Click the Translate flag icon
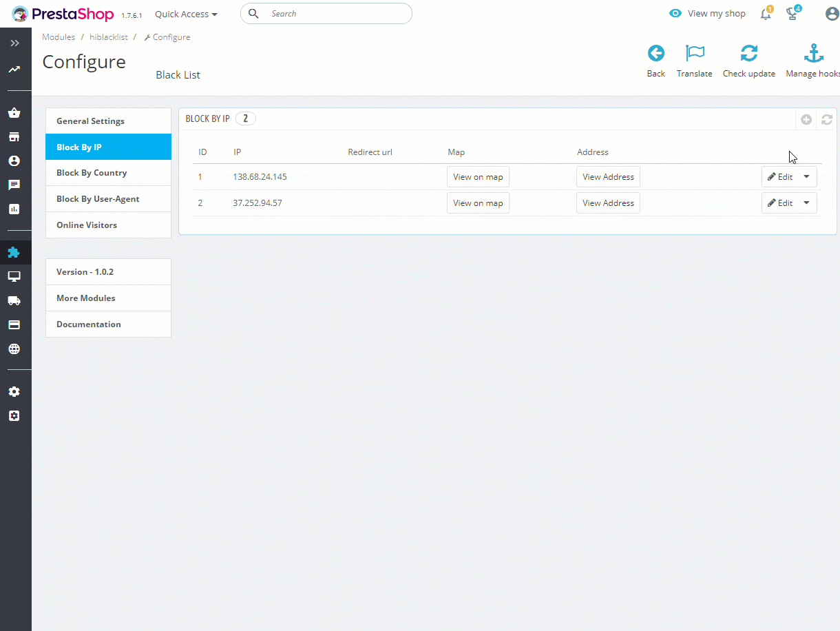840x631 pixels. (x=695, y=53)
